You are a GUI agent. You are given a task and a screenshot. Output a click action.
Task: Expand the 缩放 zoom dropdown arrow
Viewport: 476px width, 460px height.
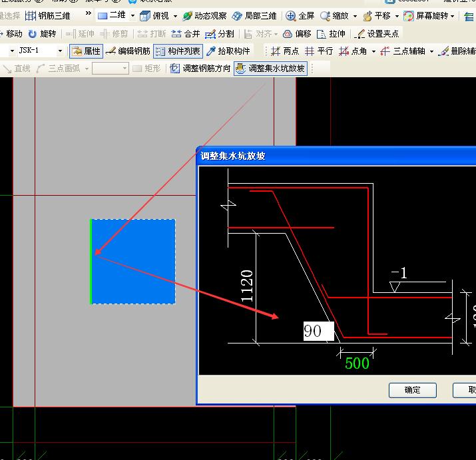click(355, 16)
